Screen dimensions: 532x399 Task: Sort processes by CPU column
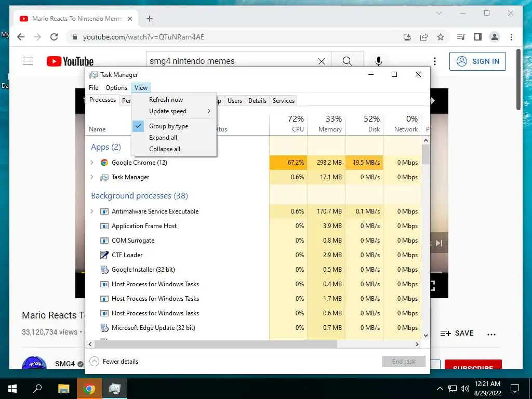[288, 124]
